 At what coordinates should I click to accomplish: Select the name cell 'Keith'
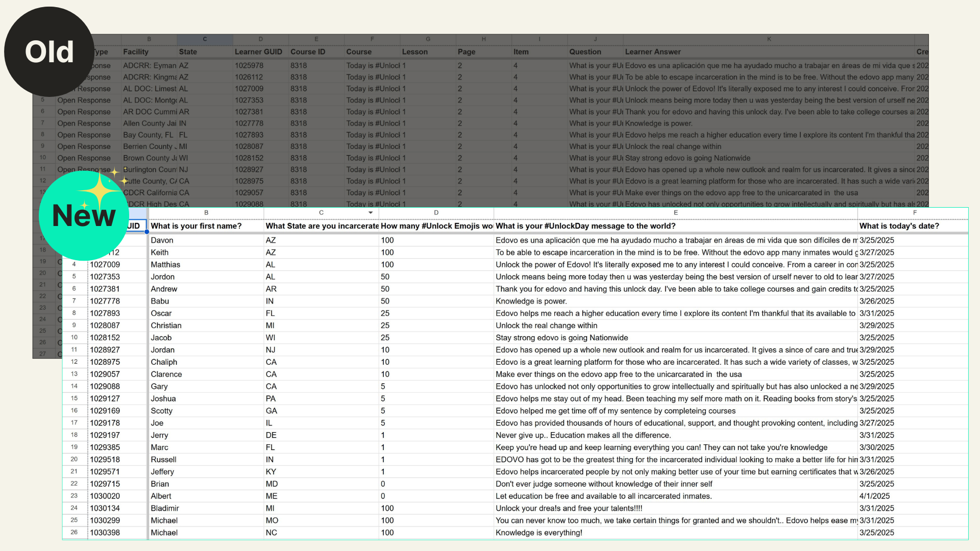click(206, 253)
